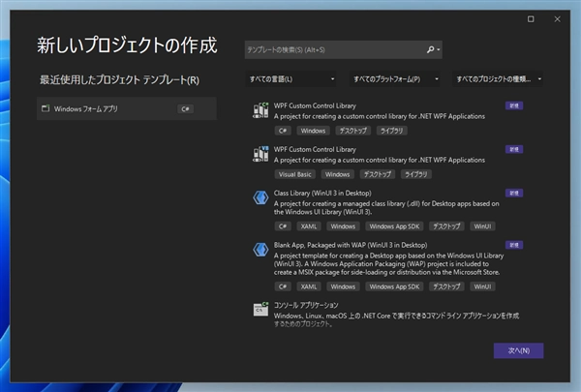Click the C# WPF Custom Control Library icon
Image resolution: width=581 pixels, height=392 pixels.
(x=260, y=110)
